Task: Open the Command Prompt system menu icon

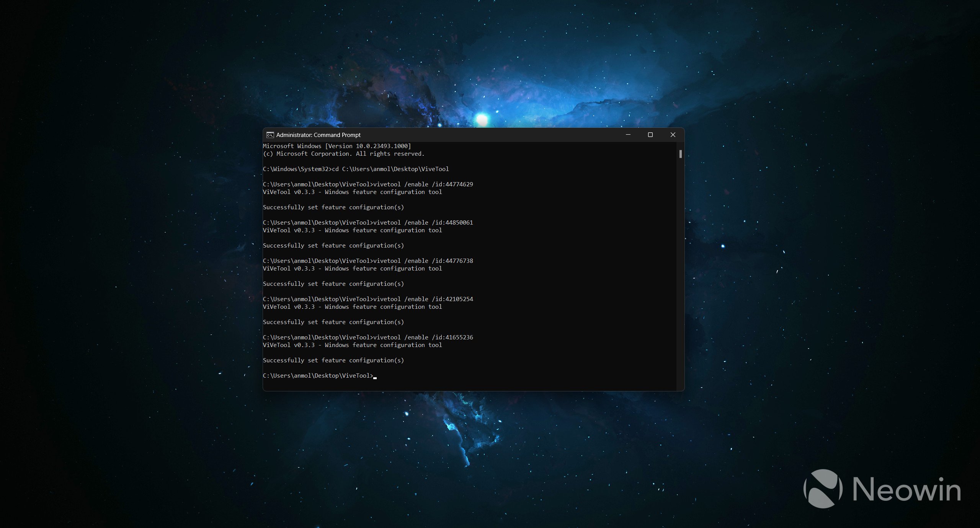Action: tap(270, 135)
